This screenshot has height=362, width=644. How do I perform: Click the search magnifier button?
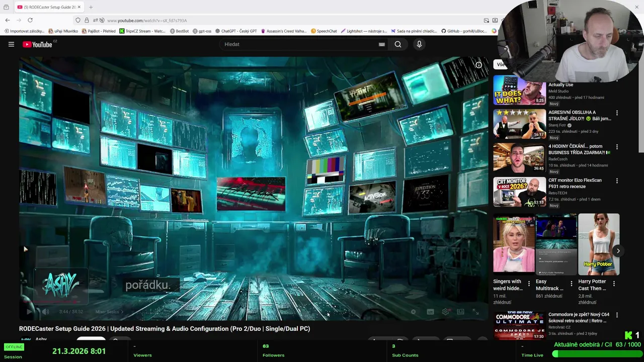[398, 44]
